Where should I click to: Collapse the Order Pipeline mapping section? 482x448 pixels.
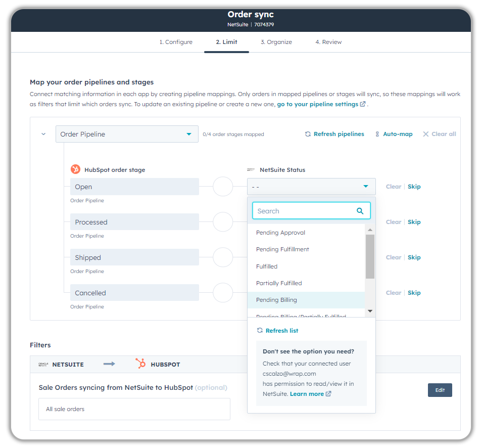pyautogui.click(x=43, y=133)
